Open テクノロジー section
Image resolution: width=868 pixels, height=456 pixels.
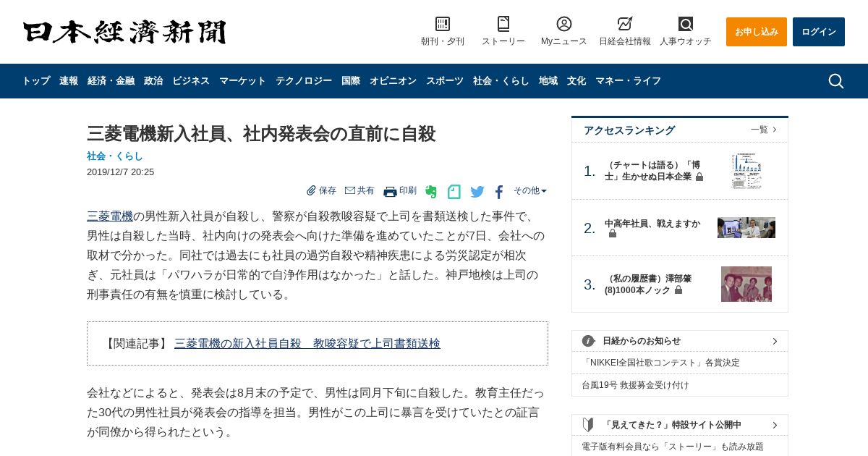tap(304, 81)
